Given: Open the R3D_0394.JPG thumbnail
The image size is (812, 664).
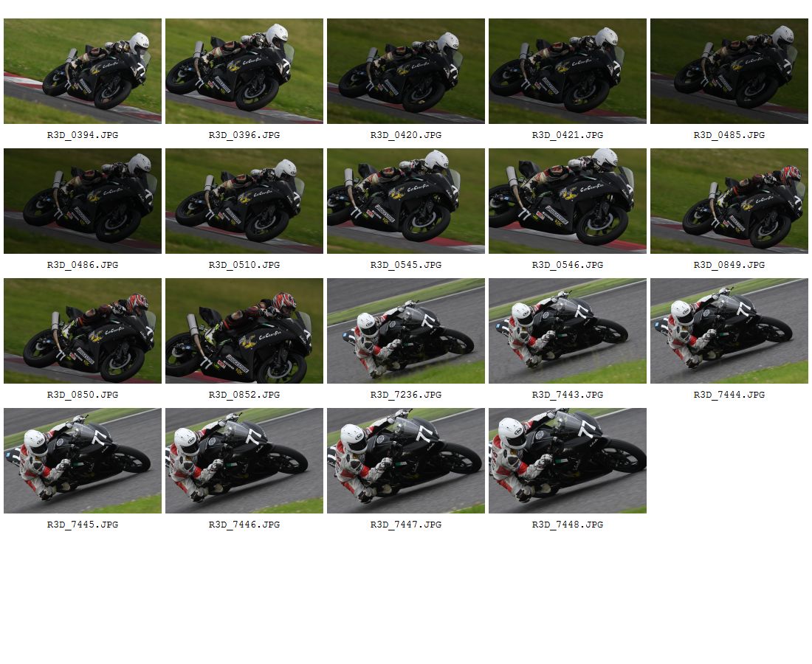Looking at the screenshot, I should [83, 72].
